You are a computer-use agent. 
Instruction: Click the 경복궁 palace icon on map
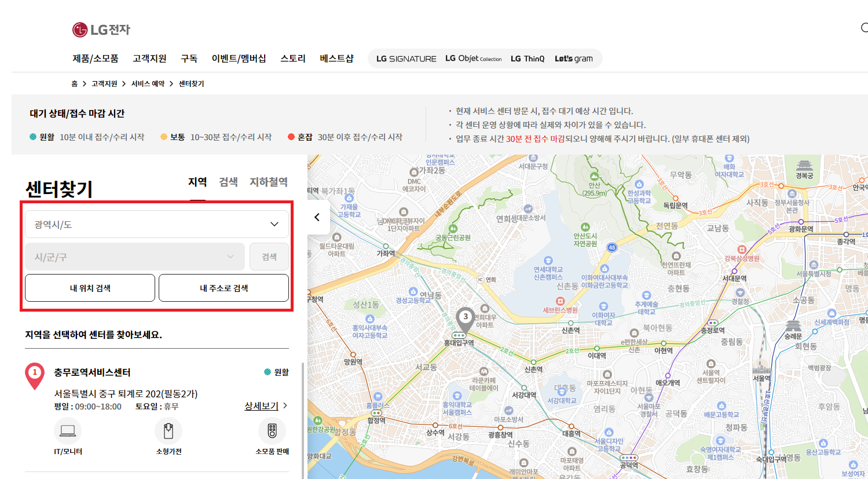point(804,166)
